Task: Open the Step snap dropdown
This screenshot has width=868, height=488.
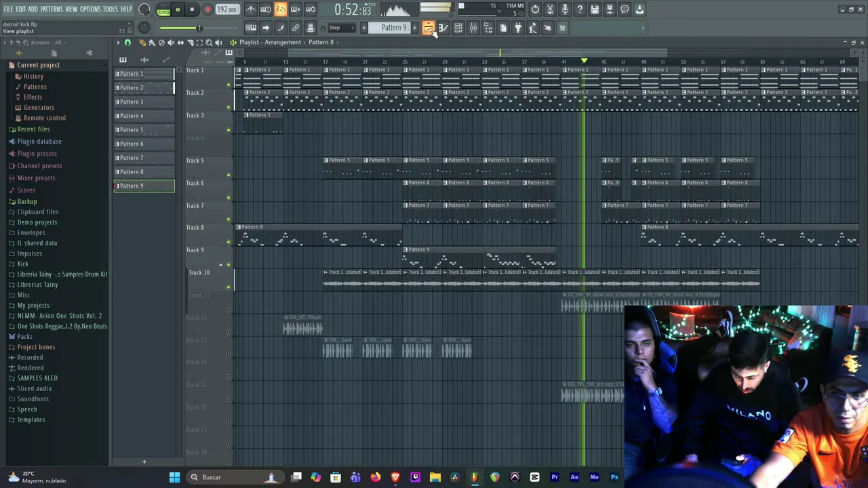Action: (340, 28)
